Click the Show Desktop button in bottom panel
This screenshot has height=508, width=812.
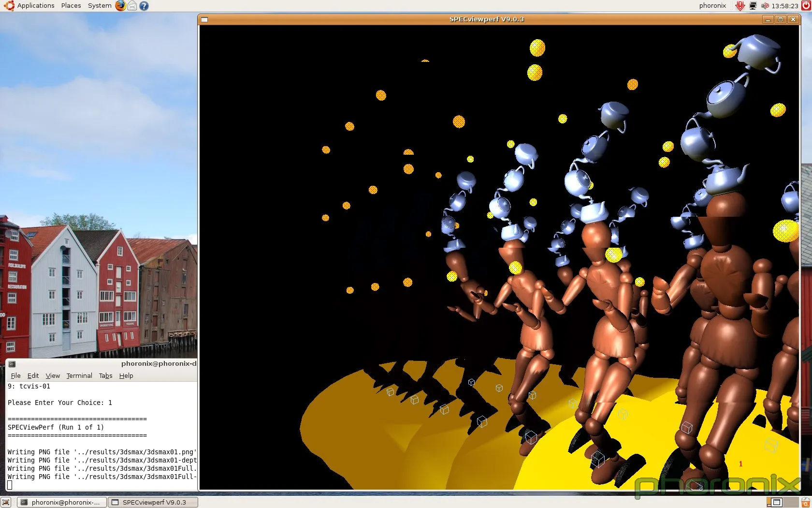tap(5, 502)
